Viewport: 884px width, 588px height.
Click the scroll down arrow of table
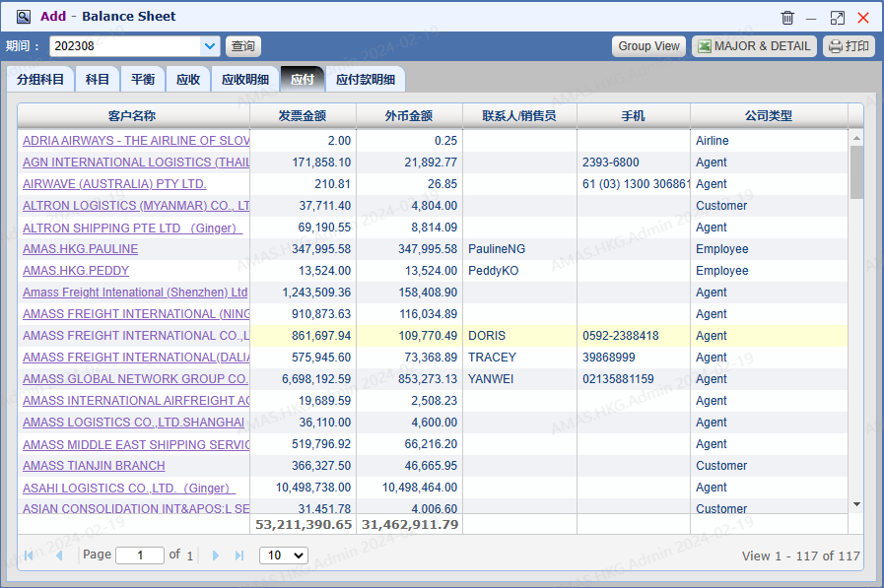pyautogui.click(x=856, y=504)
